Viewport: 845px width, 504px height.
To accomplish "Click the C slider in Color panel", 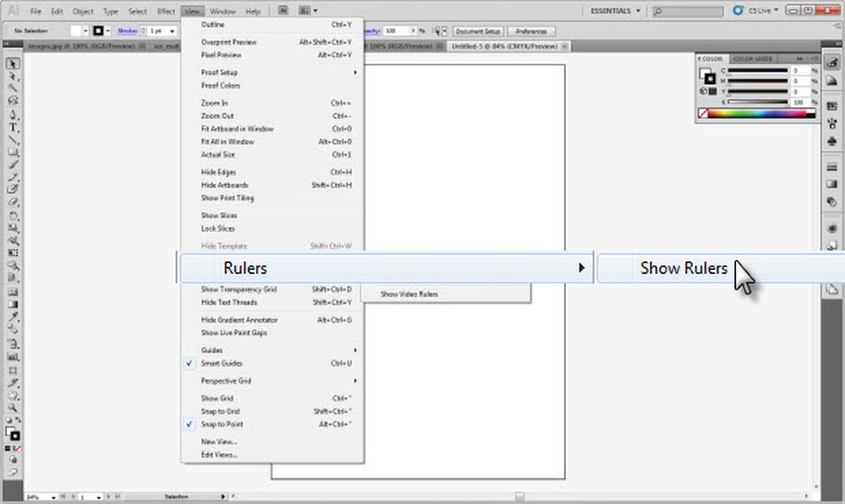I will point(757,70).
